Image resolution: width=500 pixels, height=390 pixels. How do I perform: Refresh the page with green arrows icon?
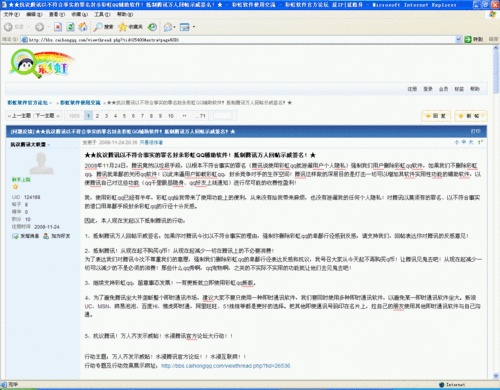point(70,27)
